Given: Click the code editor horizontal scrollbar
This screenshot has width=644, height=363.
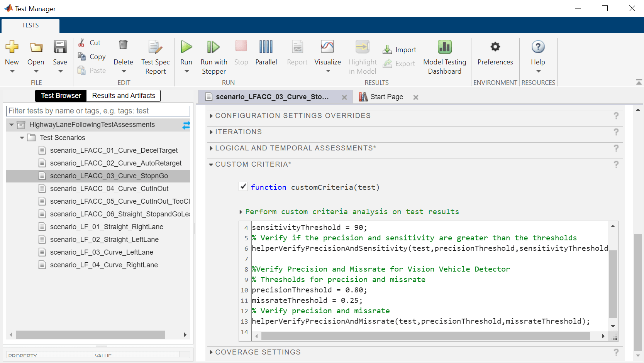Looking at the screenshot, I should (x=425, y=336).
